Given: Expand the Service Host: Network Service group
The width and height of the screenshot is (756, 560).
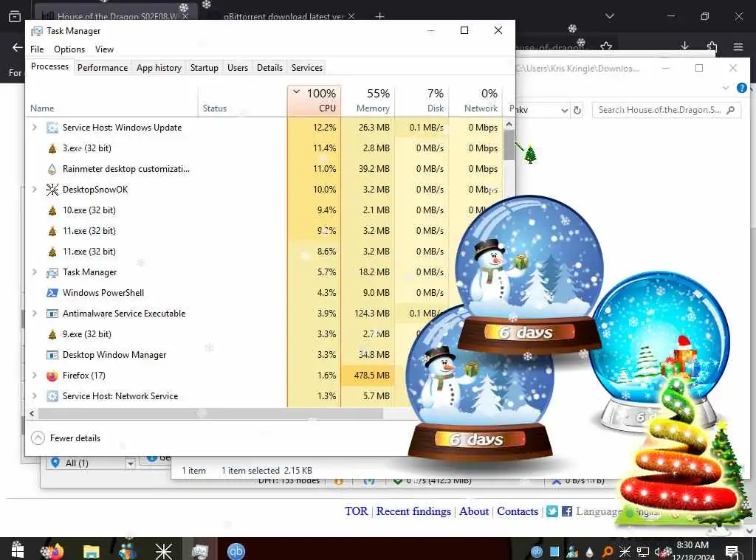Looking at the screenshot, I should [34, 396].
